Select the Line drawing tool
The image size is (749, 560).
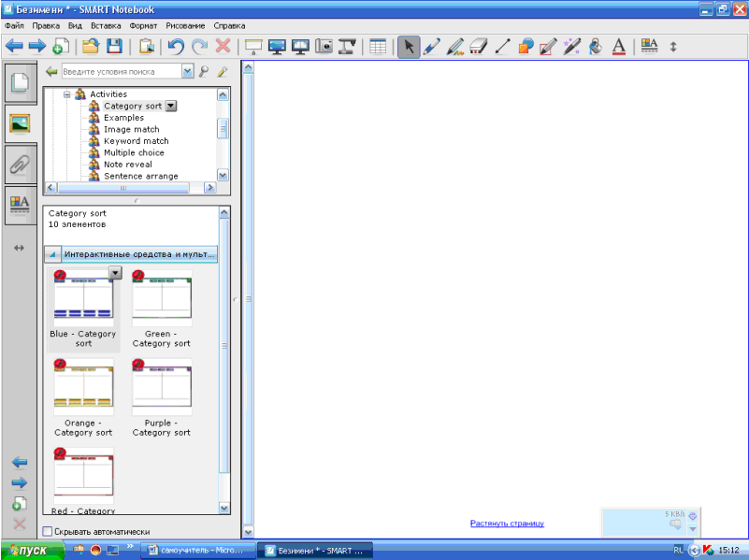pos(502,47)
